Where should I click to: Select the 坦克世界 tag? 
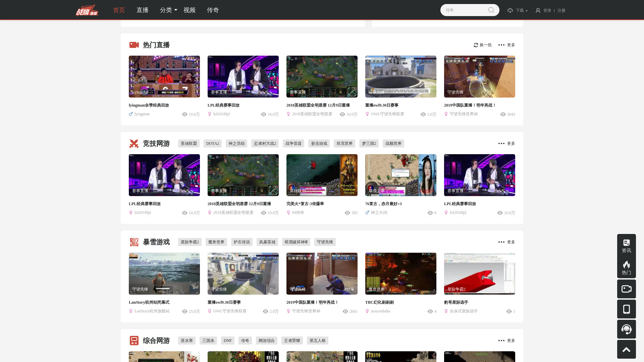click(344, 143)
